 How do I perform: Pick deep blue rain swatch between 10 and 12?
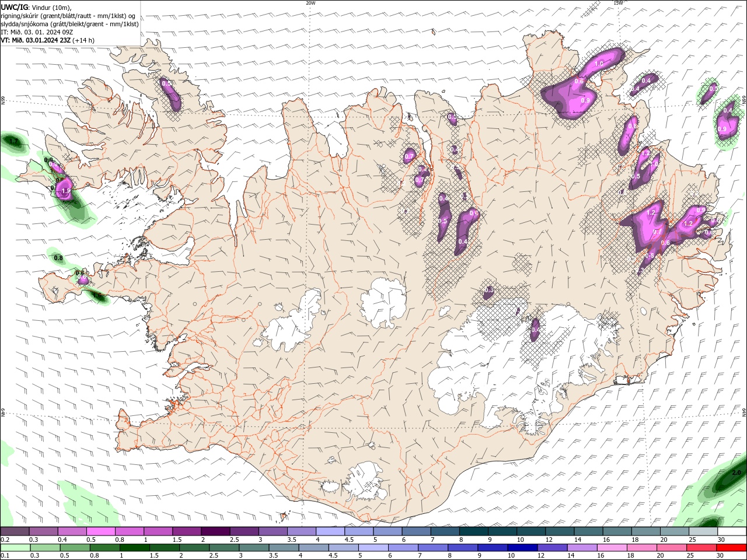(523, 548)
